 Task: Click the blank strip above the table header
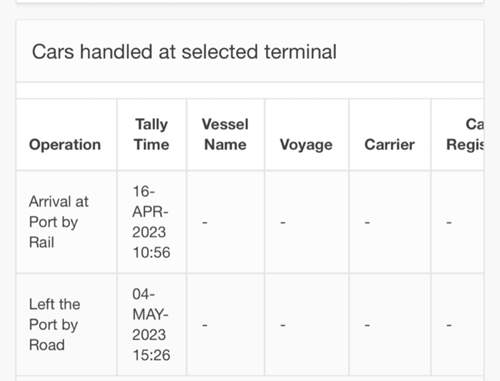click(x=250, y=90)
